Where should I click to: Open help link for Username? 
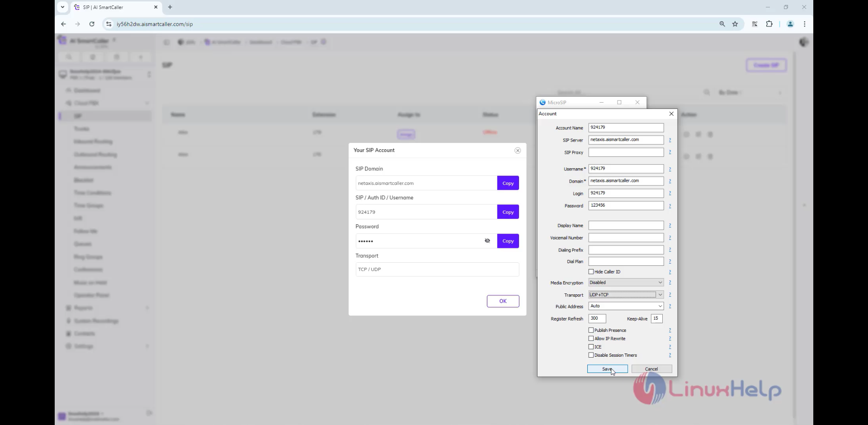click(x=670, y=169)
